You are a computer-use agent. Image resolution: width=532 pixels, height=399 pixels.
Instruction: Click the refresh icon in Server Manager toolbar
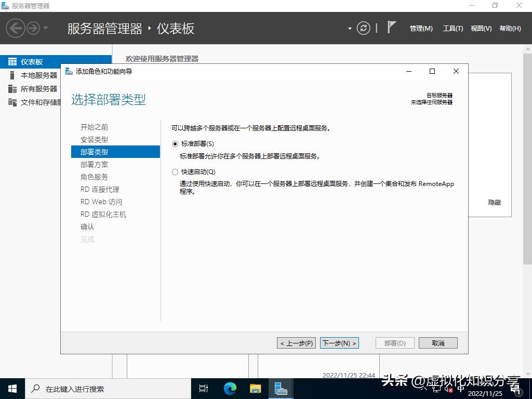[363, 29]
